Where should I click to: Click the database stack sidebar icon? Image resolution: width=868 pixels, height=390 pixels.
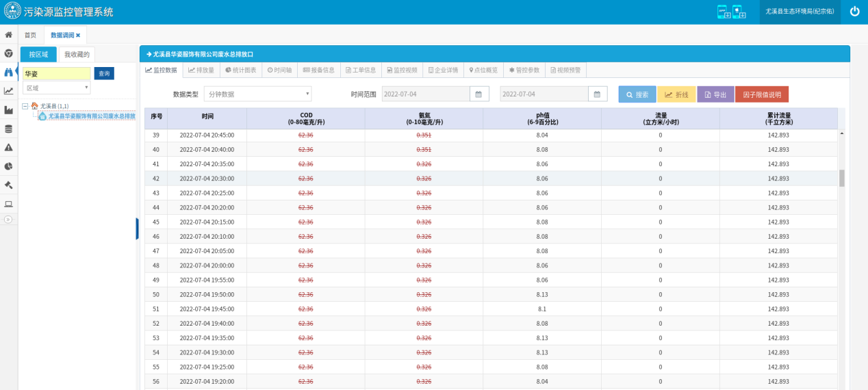click(x=8, y=129)
